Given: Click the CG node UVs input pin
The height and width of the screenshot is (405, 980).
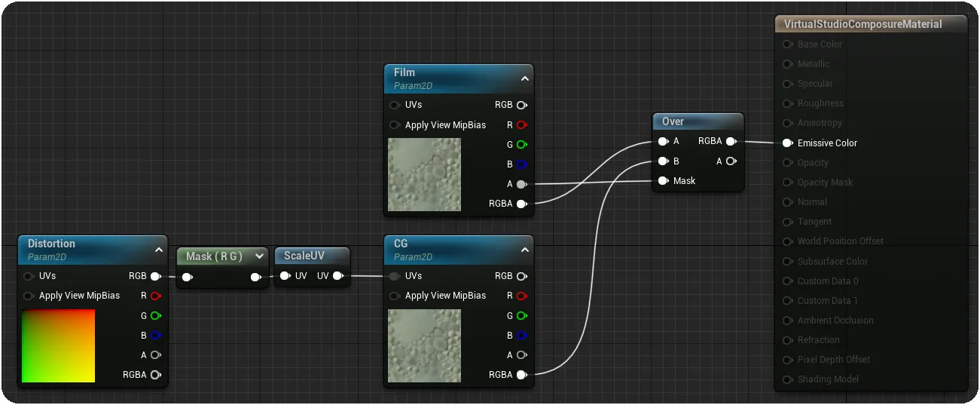Looking at the screenshot, I should [395, 276].
